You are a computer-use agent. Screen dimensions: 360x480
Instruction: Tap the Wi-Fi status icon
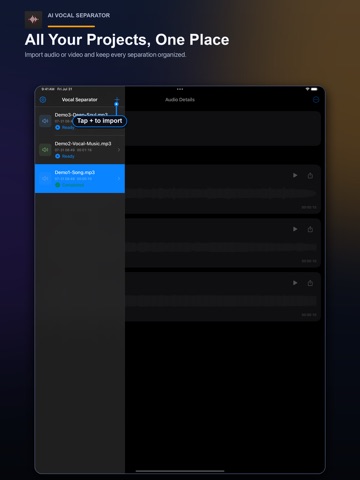point(307,89)
